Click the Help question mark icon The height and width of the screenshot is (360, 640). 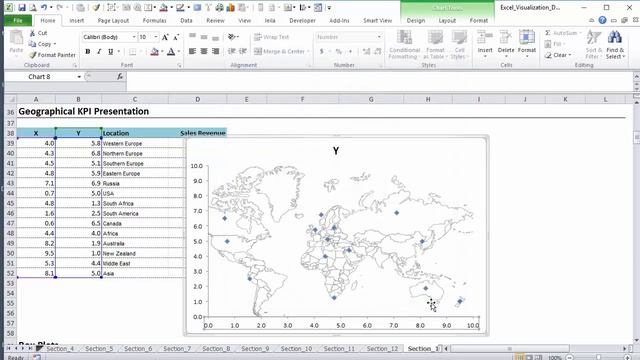[x=602, y=20]
